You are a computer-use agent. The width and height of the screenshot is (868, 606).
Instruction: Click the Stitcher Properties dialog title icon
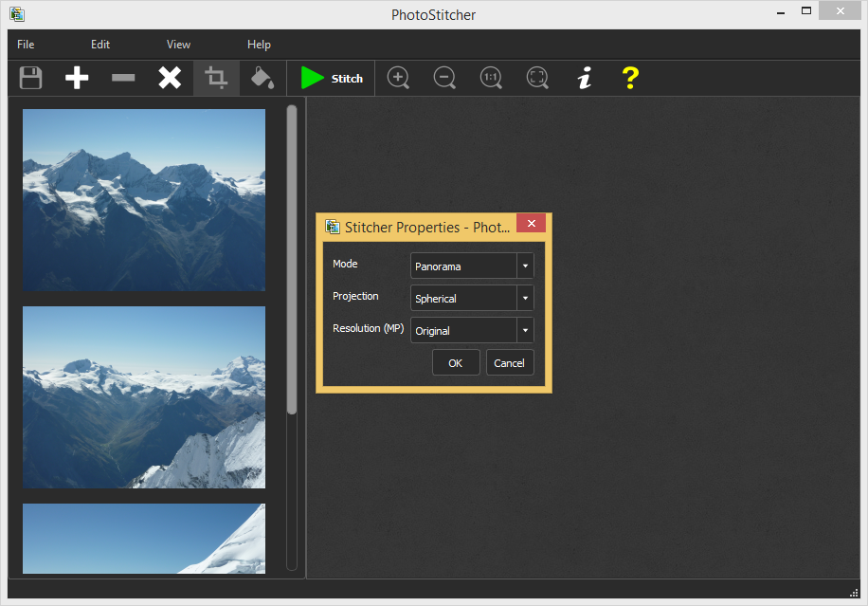click(x=333, y=227)
